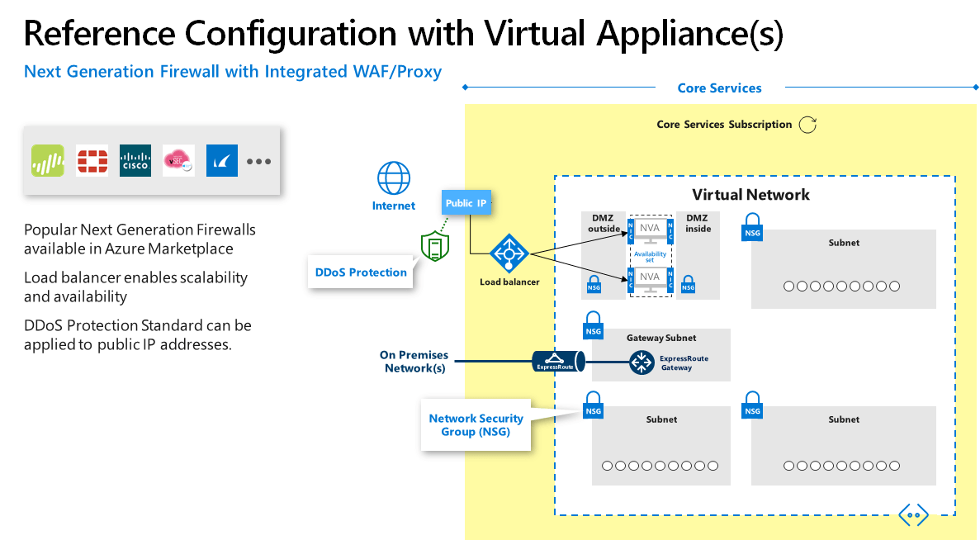This screenshot has height=540, width=980.
Task: Select the Barracuda Networks logo
Action: pos(221,160)
